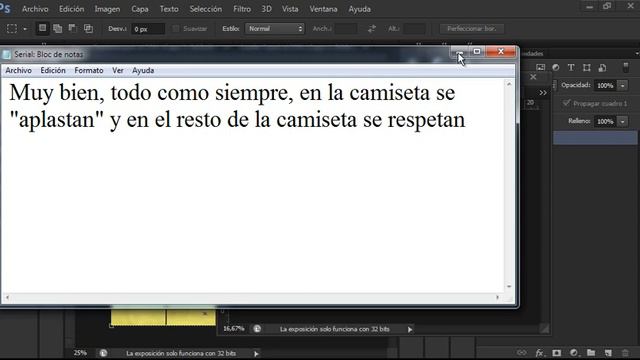Create new adjustment layer icon
This screenshot has width=640, height=360.
point(574,353)
